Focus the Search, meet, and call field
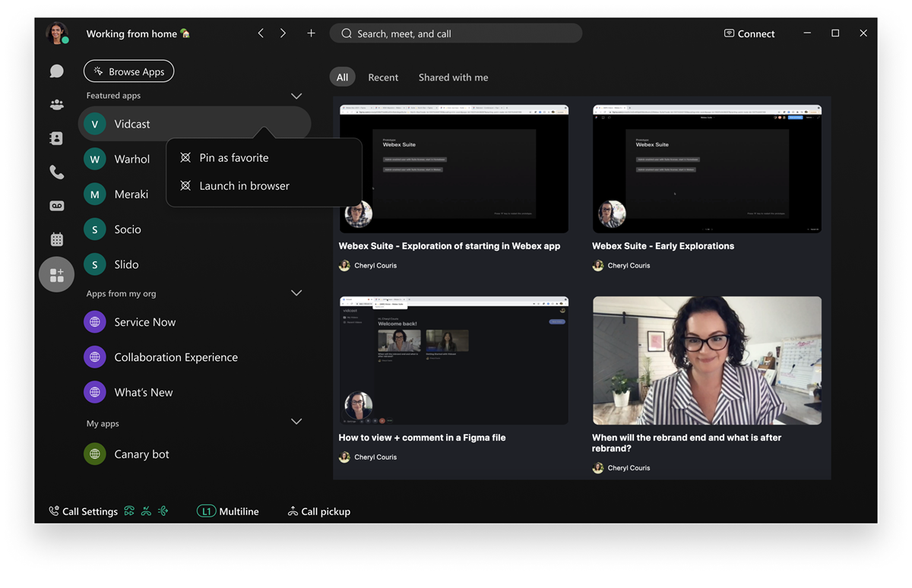Viewport: 912px width, 588px height. [456, 33]
